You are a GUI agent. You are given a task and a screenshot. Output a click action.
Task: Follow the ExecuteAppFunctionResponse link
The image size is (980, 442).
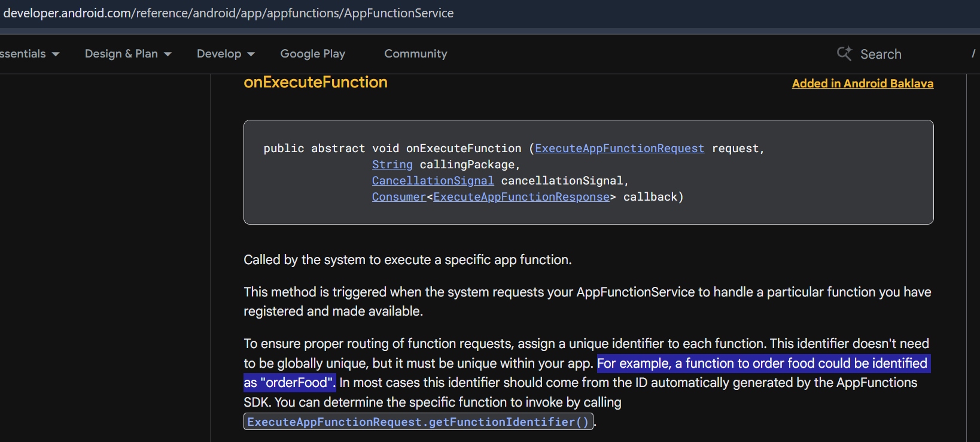(x=521, y=196)
